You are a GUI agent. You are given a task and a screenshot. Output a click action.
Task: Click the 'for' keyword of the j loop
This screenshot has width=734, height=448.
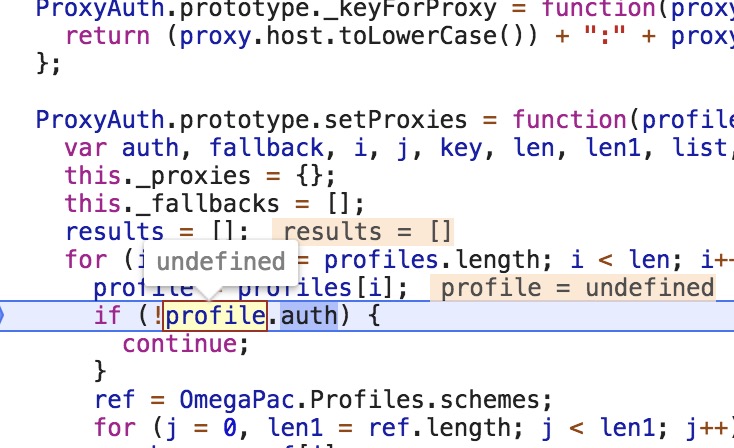115,428
